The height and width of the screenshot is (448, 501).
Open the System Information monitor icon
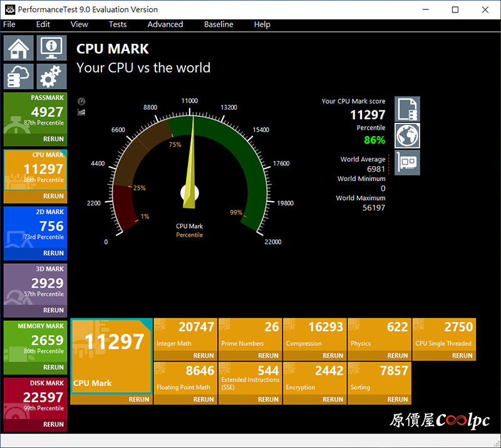(51, 48)
